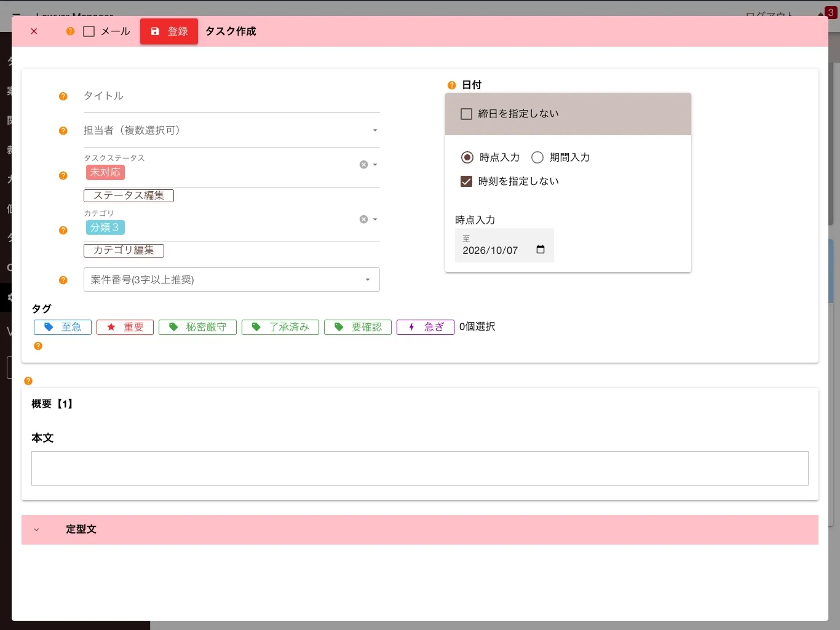
Task: Clear the カテゴリ selection
Action: (x=363, y=219)
